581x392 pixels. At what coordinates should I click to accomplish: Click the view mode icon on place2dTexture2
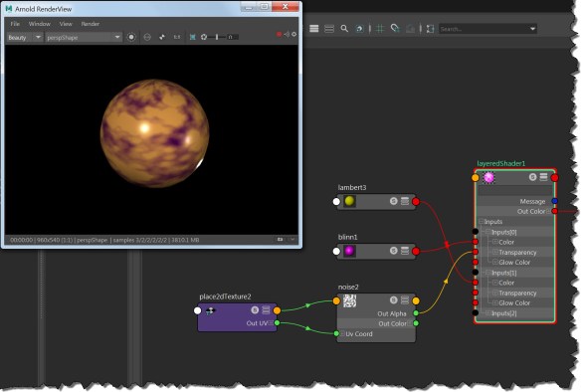[266, 309]
